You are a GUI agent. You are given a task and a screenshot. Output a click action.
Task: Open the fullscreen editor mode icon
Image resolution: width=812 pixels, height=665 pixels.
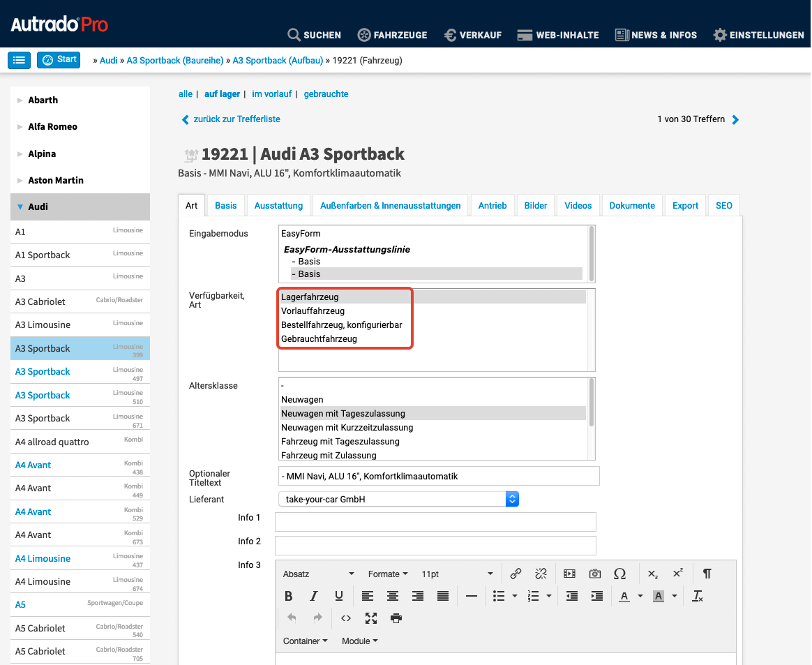tap(371, 618)
